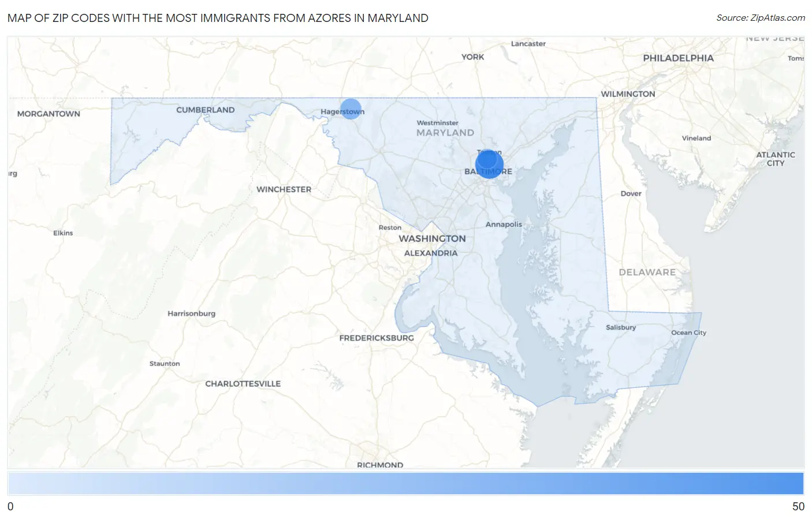812x519 pixels.
Task: Click the Staunton label
Action: tap(165, 363)
